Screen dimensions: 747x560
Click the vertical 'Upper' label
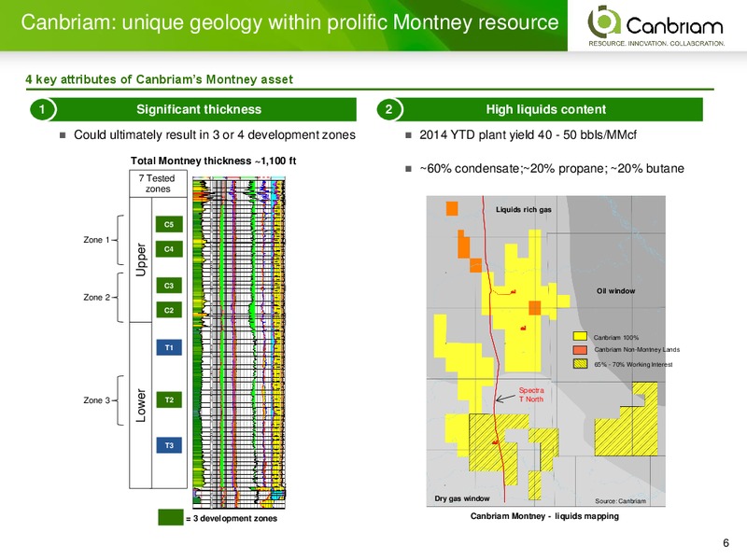tap(141, 259)
